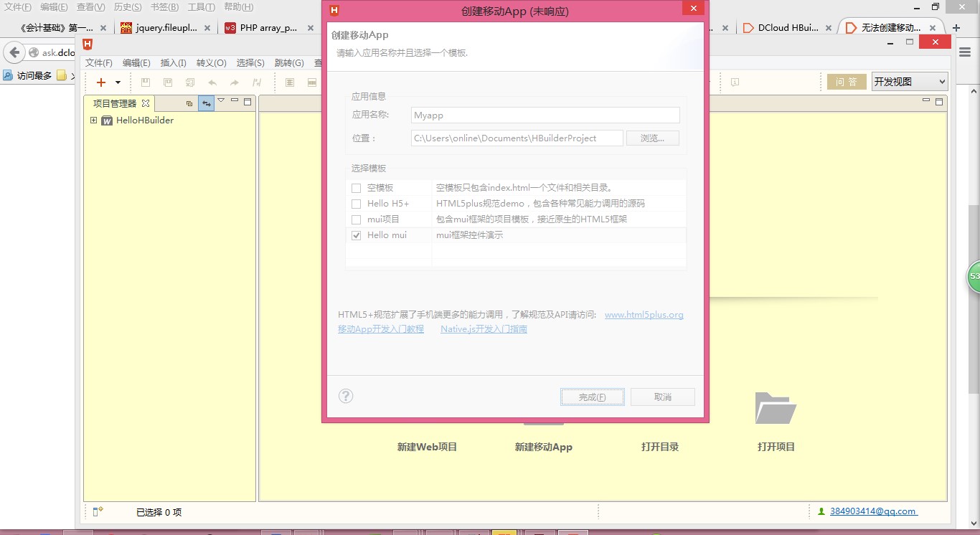Click the Collapse All icon in project manager
The image size is (980, 535).
pyautogui.click(x=189, y=103)
